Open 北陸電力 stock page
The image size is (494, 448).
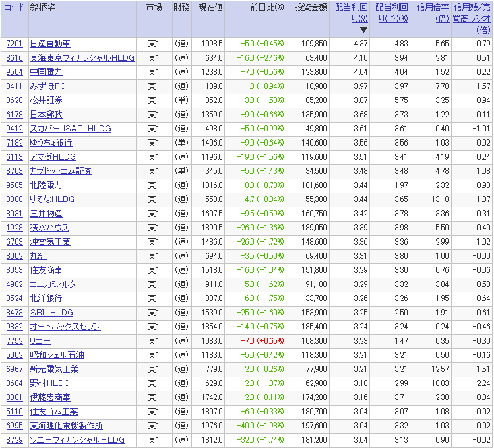pyautogui.click(x=46, y=185)
